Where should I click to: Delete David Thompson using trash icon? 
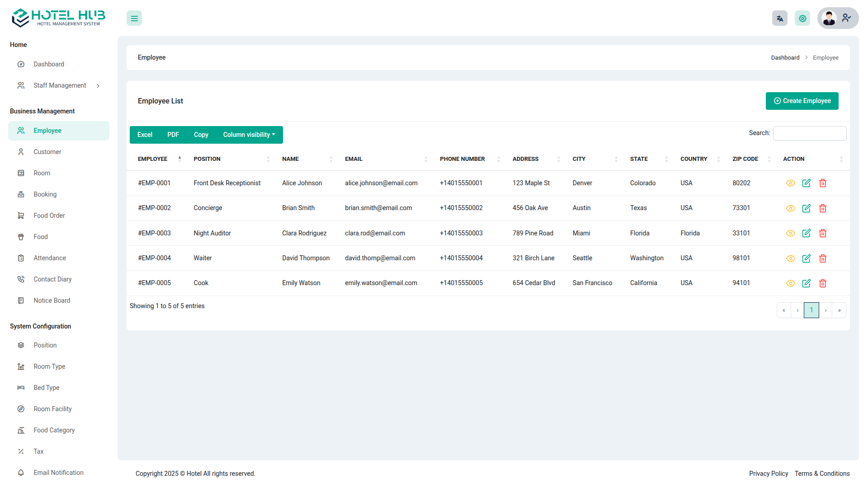click(x=823, y=258)
